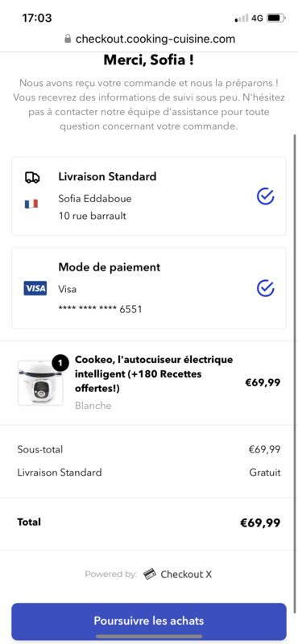
Task: Tap the Cookeo autocuiseur product title
Action: tap(154, 374)
